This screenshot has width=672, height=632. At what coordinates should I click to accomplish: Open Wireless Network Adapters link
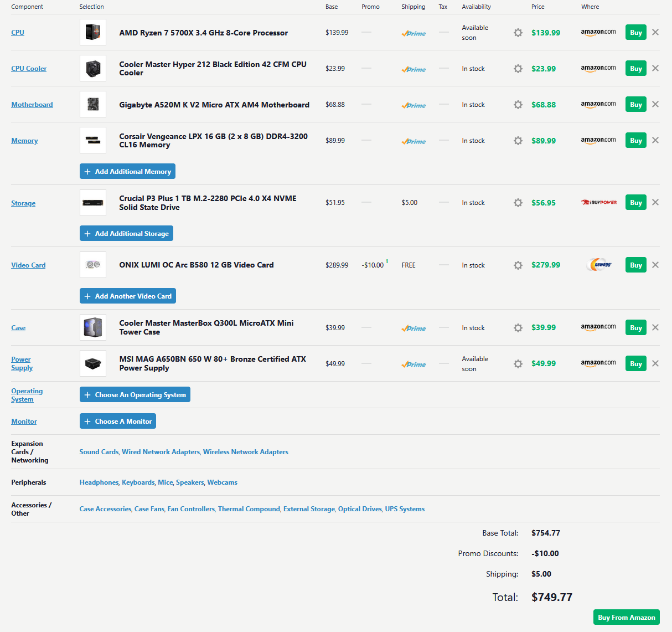pyautogui.click(x=246, y=451)
